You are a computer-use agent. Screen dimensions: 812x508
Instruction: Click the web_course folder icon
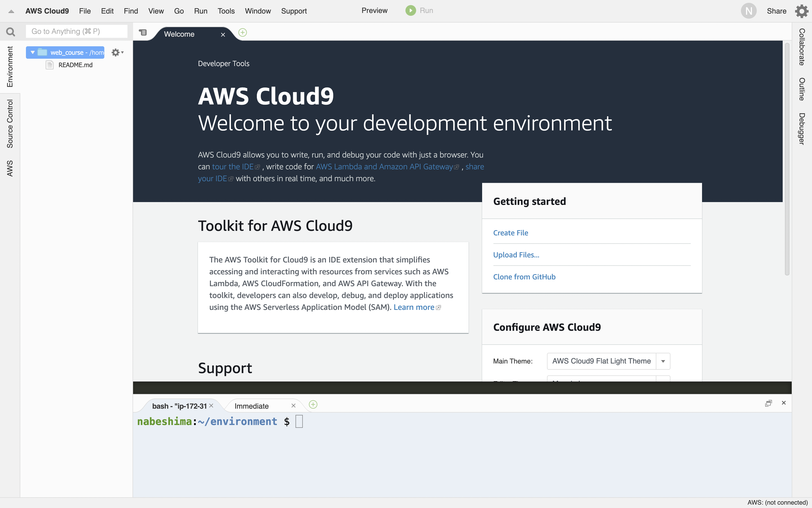(x=42, y=52)
